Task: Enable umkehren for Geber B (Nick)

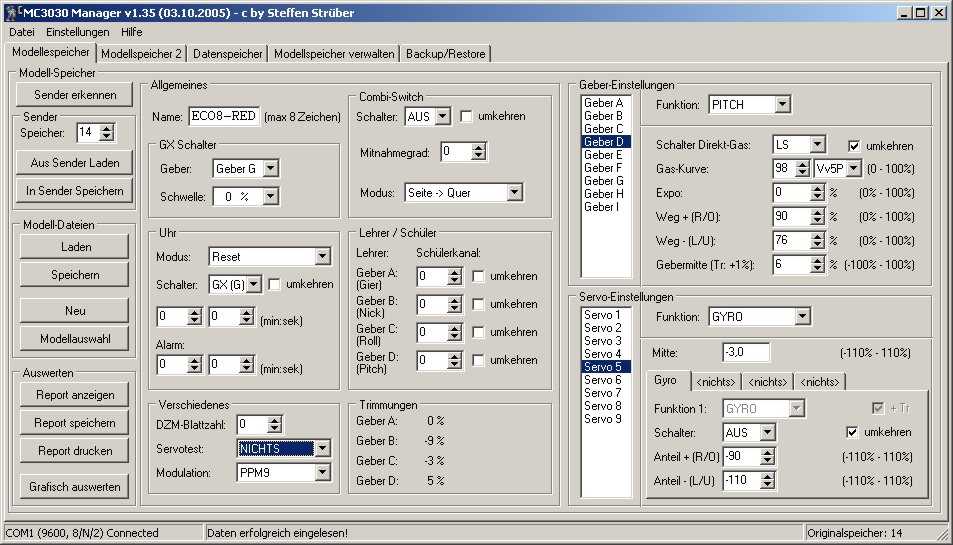Action: pos(478,304)
